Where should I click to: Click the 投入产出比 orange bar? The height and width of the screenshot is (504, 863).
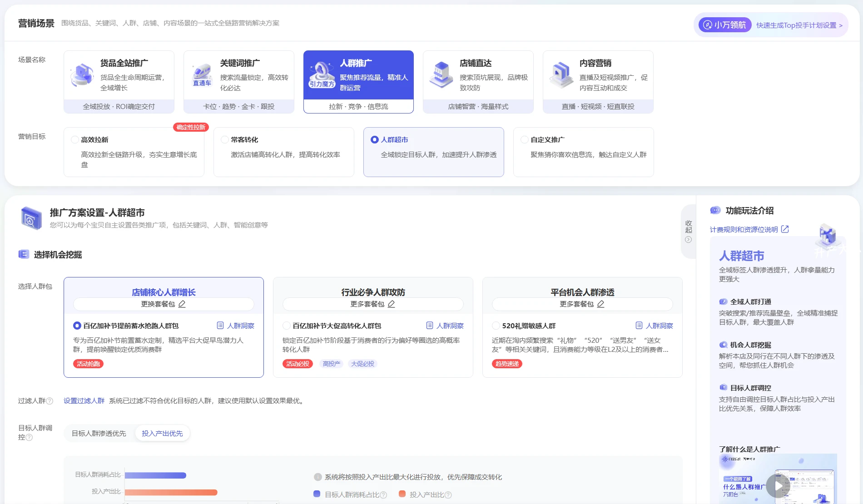[x=171, y=492]
